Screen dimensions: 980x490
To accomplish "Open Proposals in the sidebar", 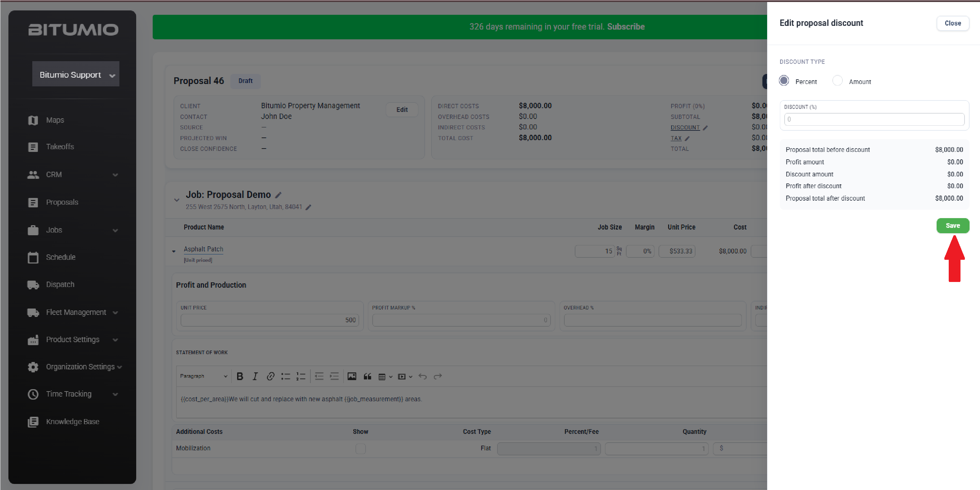I will pos(62,202).
